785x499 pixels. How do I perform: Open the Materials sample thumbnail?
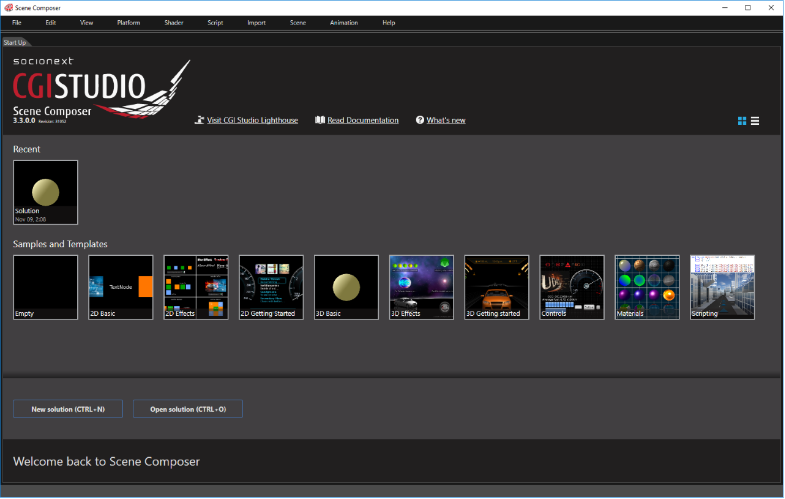tap(647, 287)
